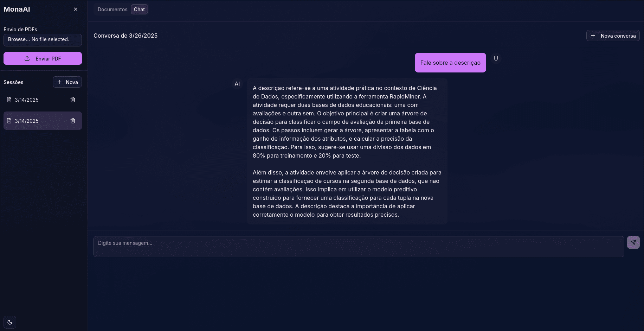
Task: Click the Fale sobre a descriçao message bubble
Action: click(450, 63)
